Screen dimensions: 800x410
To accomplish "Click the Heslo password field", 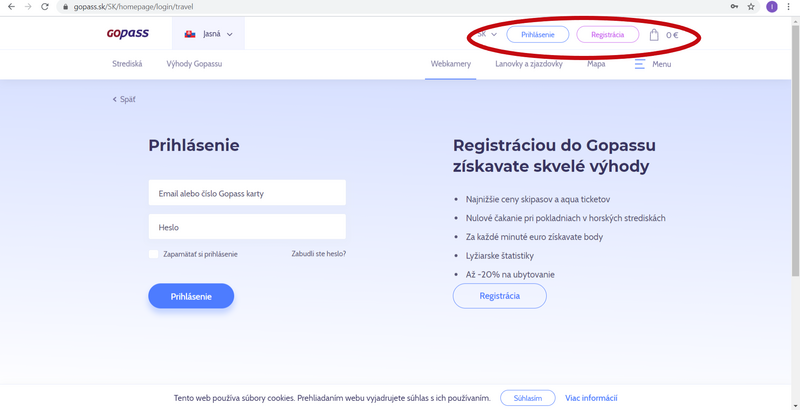I will (x=247, y=226).
